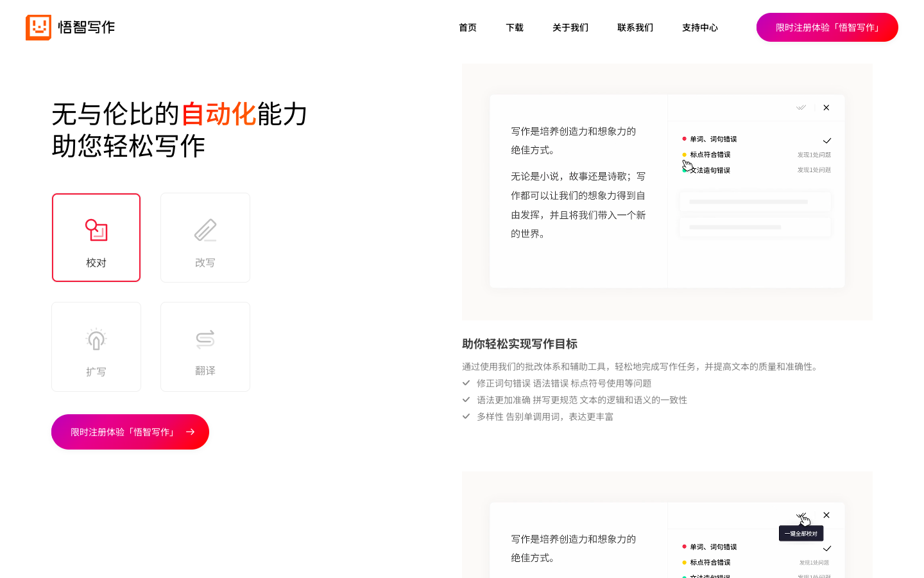Screen dimensions: 924x578
Task: Click the 多样性 告别单调用词 text line
Action: 545,417
